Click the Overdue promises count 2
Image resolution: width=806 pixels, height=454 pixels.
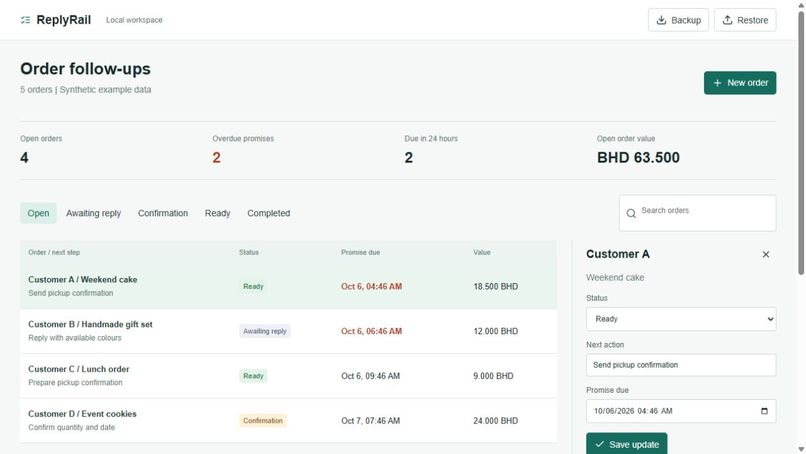(x=216, y=158)
